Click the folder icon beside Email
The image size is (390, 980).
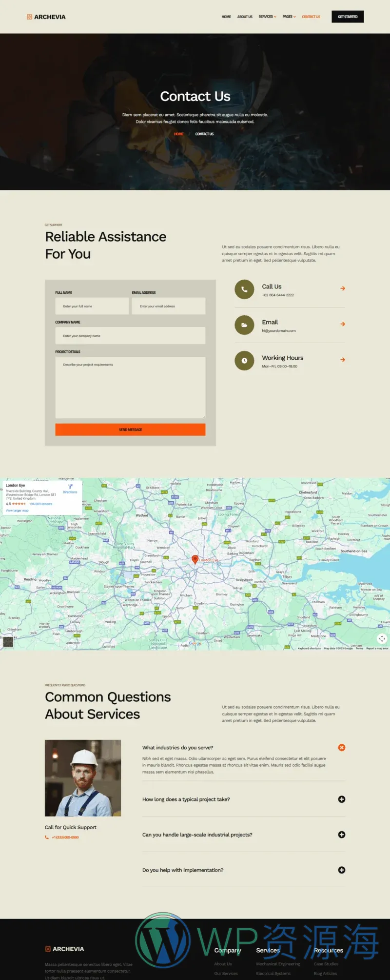point(244,325)
